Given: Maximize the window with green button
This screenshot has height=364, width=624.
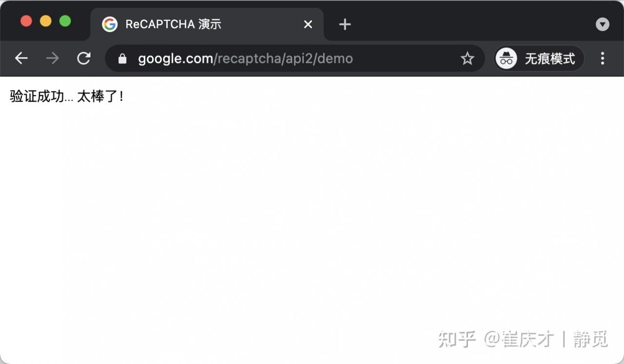Looking at the screenshot, I should point(65,21).
